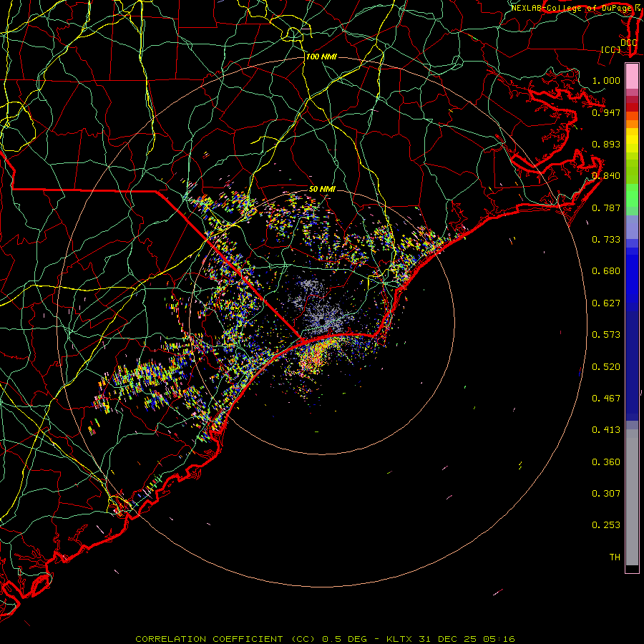Click the 0.413 scale value
This screenshot has width=644, height=644.
[606, 430]
